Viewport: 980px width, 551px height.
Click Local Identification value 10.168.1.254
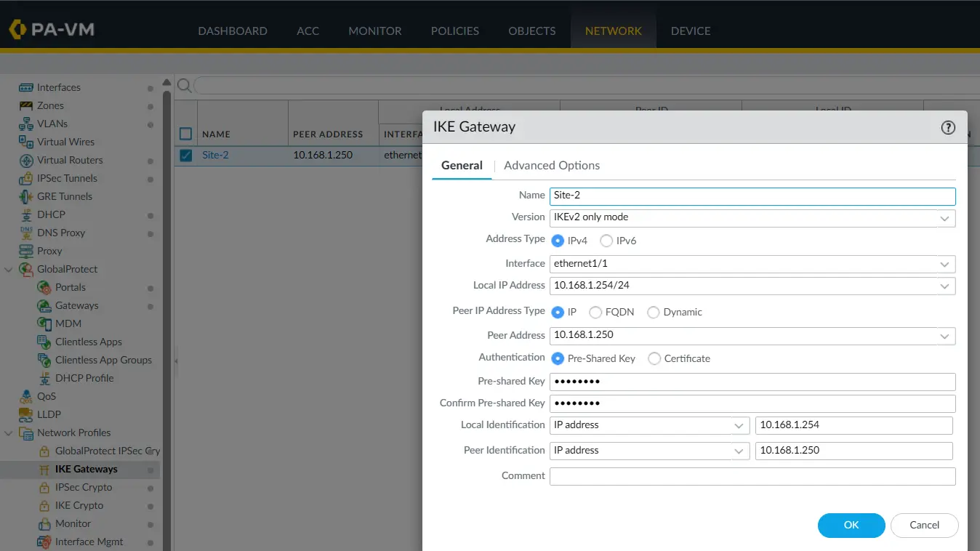pos(854,426)
